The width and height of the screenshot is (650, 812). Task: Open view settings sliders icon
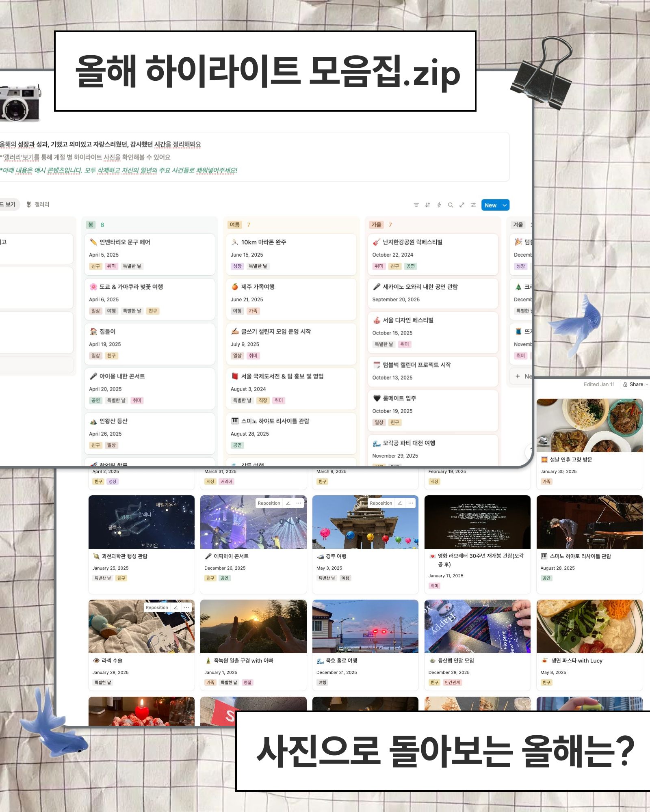[473, 205]
